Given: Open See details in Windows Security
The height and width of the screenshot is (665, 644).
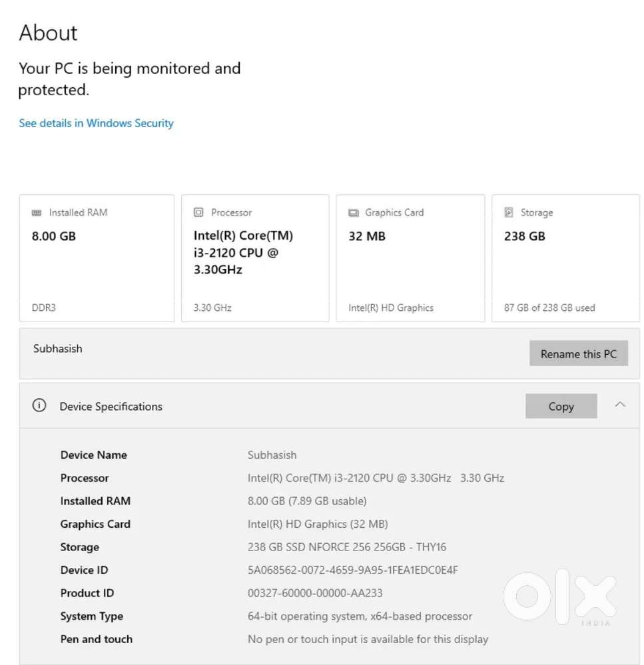Looking at the screenshot, I should click(x=96, y=123).
